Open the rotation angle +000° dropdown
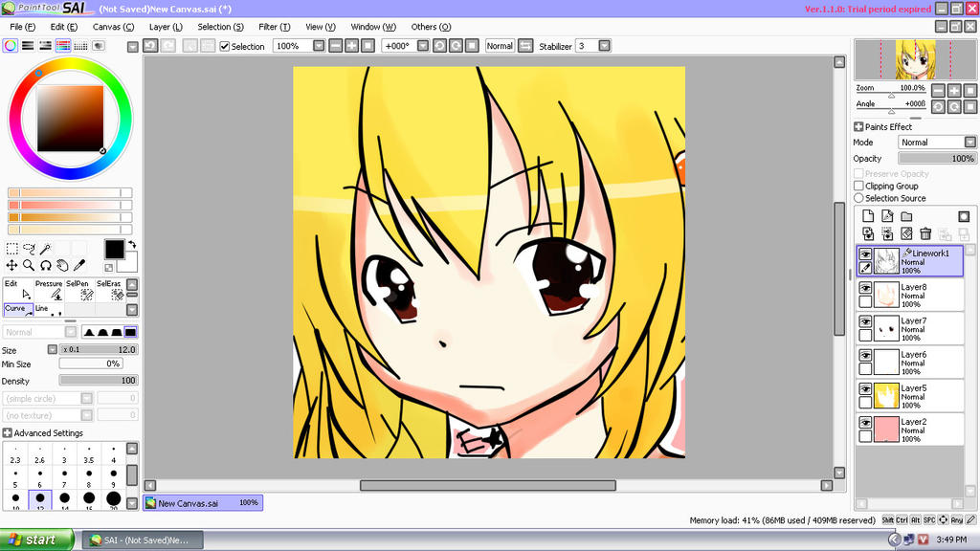The image size is (980, 551). [423, 46]
